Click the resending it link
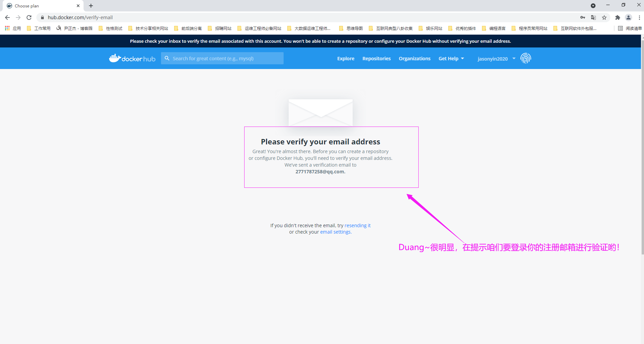The image size is (644, 344). [x=357, y=226]
